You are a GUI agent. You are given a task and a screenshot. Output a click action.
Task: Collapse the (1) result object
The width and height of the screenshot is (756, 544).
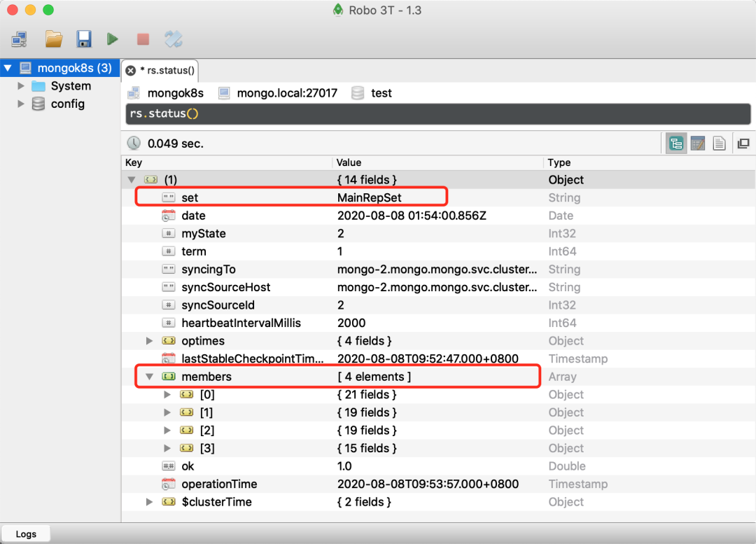point(132,180)
